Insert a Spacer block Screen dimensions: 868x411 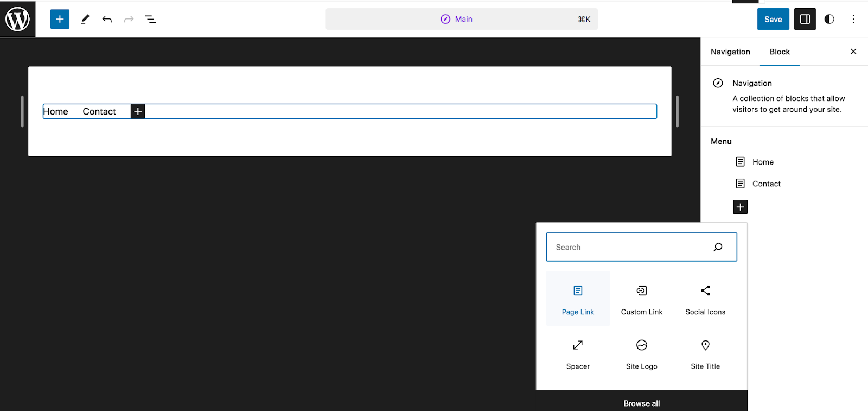[578, 353]
